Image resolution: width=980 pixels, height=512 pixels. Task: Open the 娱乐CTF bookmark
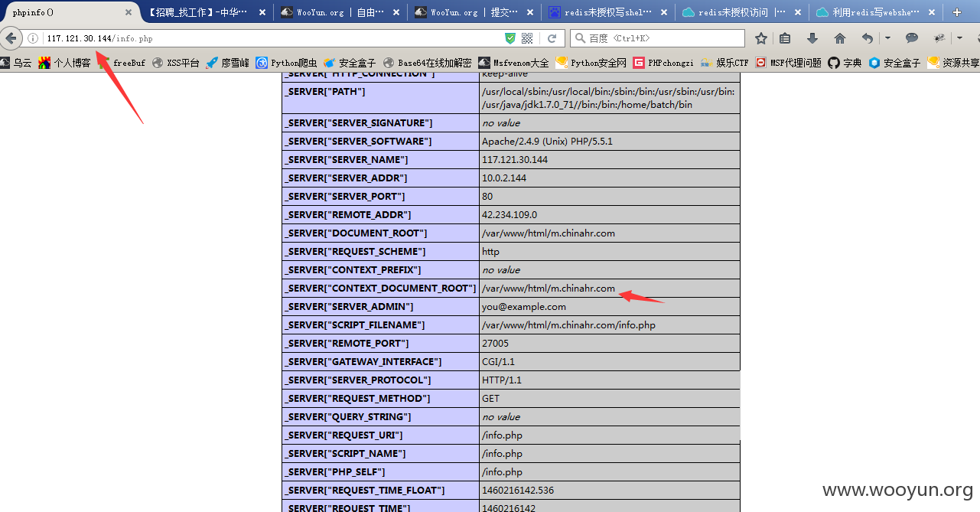click(x=724, y=63)
